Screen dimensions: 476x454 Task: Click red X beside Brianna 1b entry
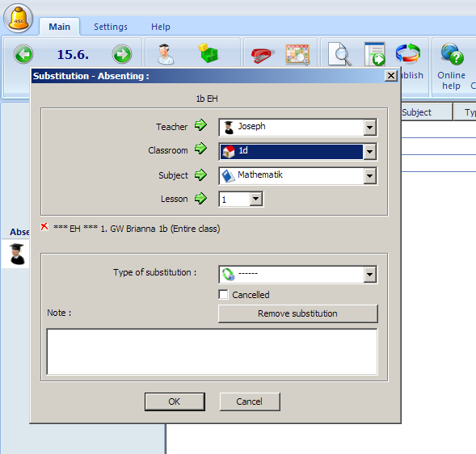click(x=44, y=227)
